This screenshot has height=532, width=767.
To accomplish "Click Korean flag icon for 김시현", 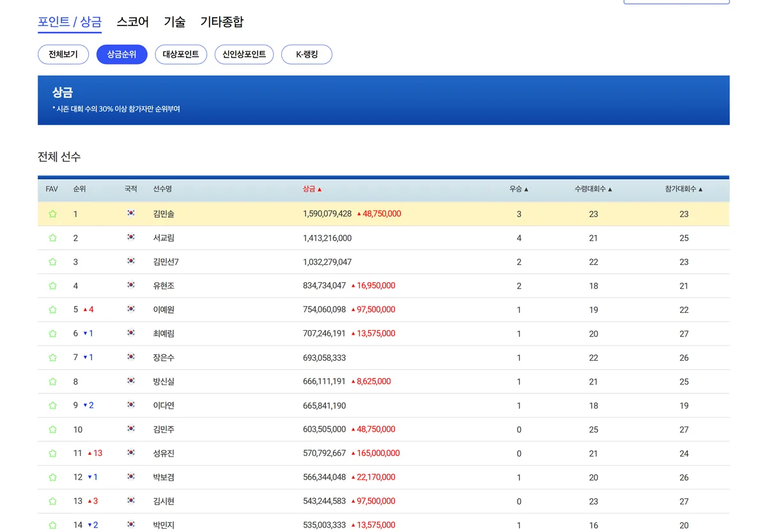I will 131,501.
